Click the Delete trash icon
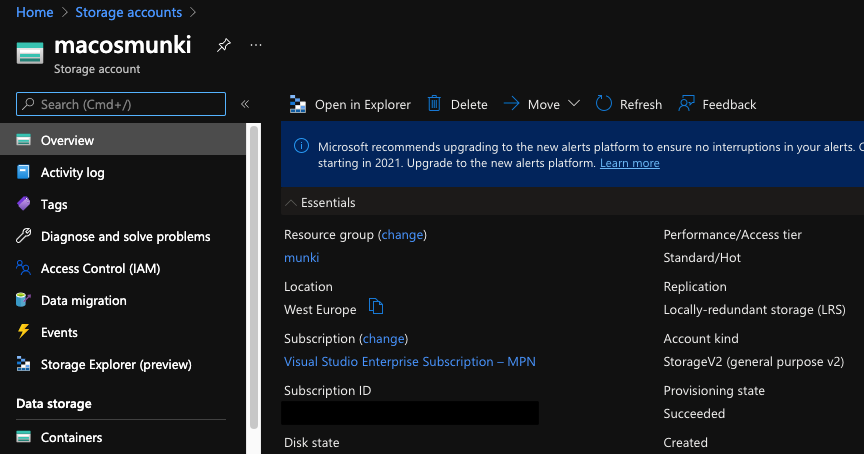864x454 pixels. [x=434, y=104]
